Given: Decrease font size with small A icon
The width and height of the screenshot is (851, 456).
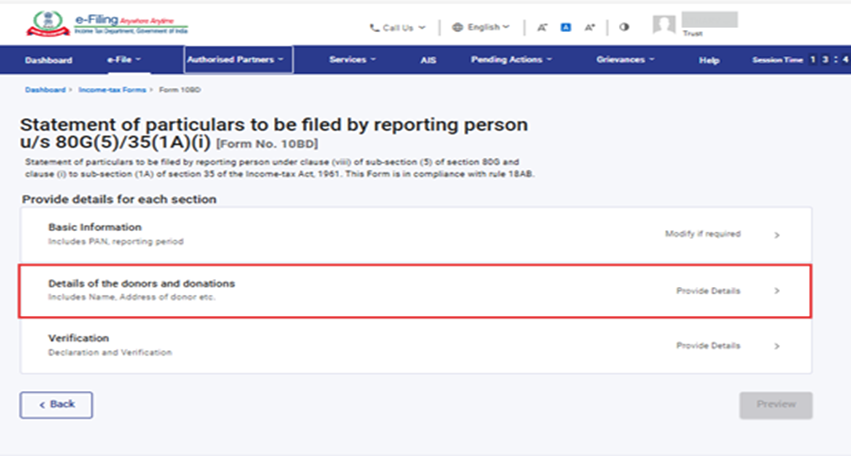Looking at the screenshot, I should 541,27.
